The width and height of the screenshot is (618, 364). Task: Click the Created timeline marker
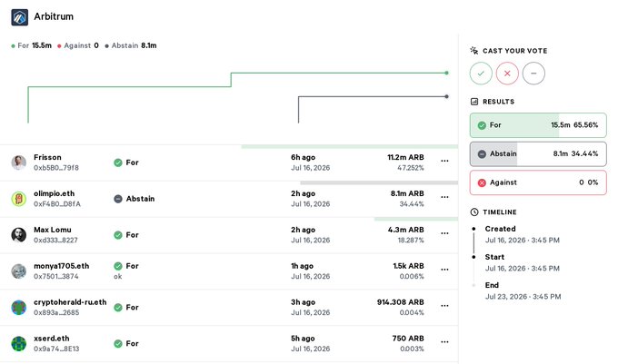[473, 229]
